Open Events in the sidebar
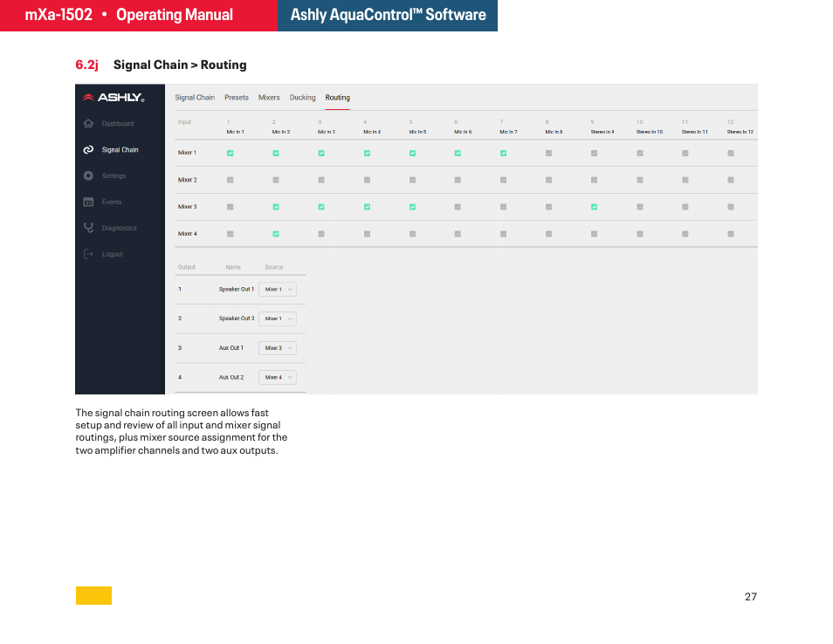The width and height of the screenshot is (833, 644). click(112, 202)
